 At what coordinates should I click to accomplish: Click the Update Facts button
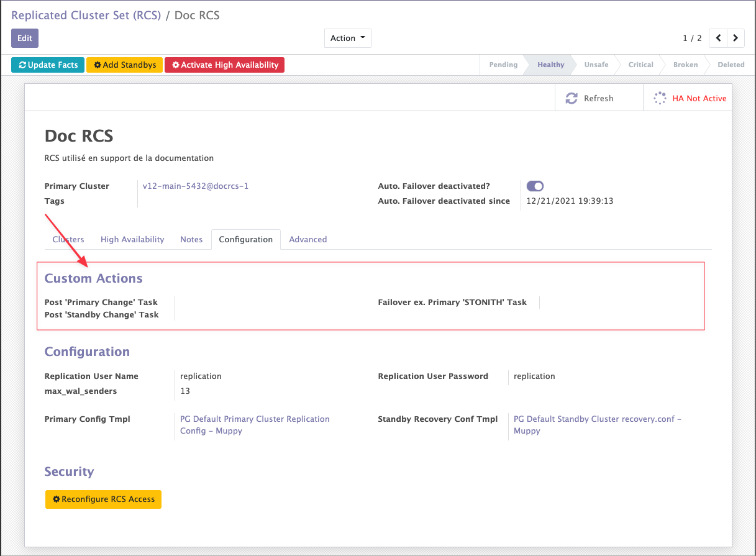pyautogui.click(x=48, y=65)
